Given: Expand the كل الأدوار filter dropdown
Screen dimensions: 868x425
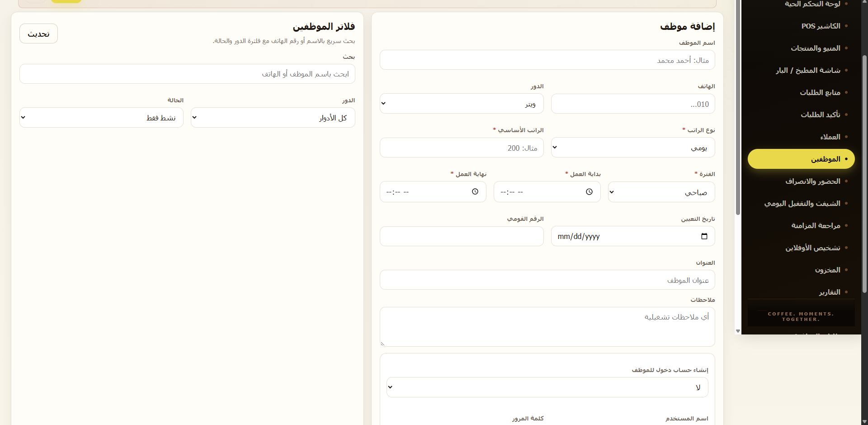Looking at the screenshot, I should (273, 118).
